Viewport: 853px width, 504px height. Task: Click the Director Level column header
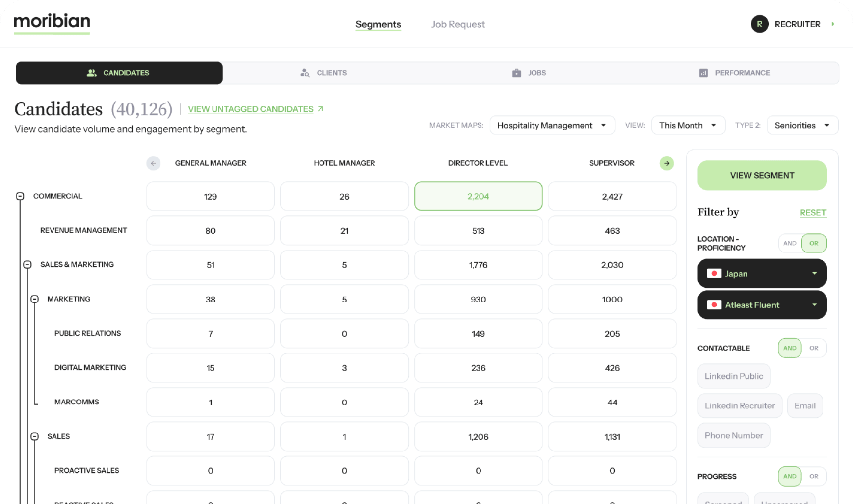click(x=478, y=163)
